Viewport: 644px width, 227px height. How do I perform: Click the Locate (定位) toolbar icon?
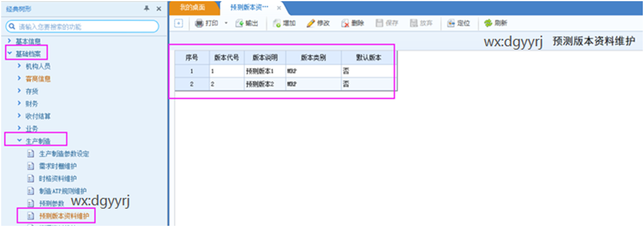pyautogui.click(x=451, y=24)
